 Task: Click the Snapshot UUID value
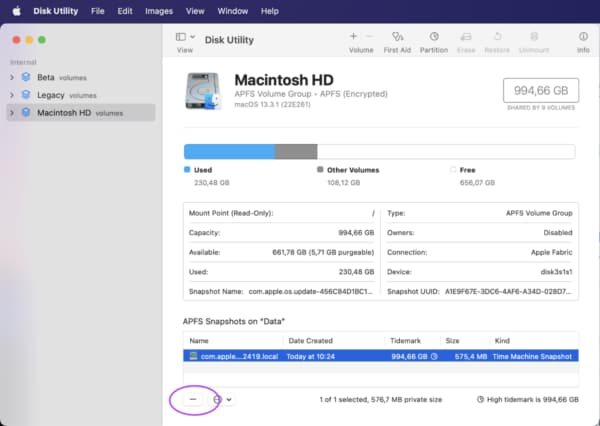point(508,292)
